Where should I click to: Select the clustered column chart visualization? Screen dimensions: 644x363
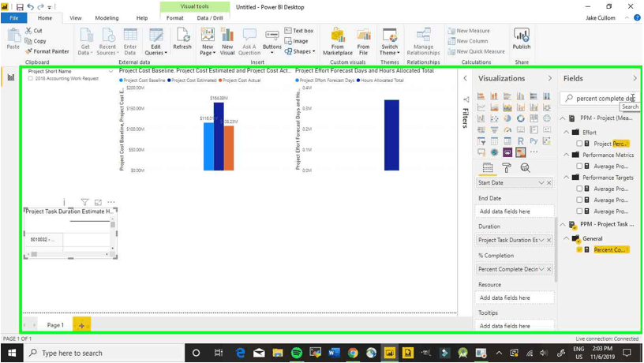[520, 96]
